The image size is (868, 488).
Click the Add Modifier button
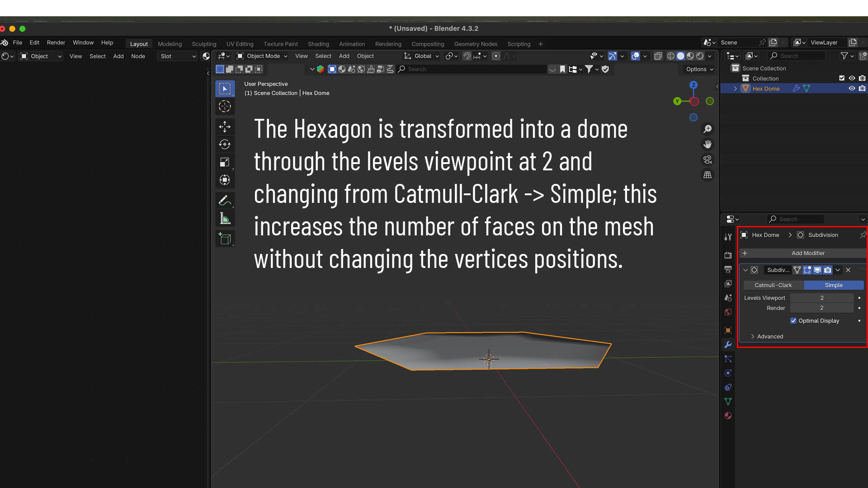[807, 253]
